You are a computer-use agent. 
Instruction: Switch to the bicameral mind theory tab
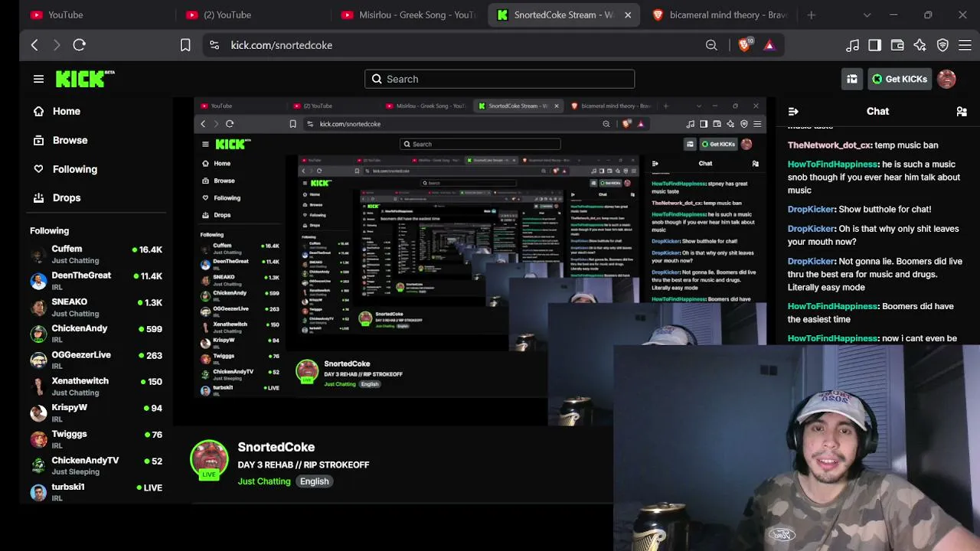[720, 15]
